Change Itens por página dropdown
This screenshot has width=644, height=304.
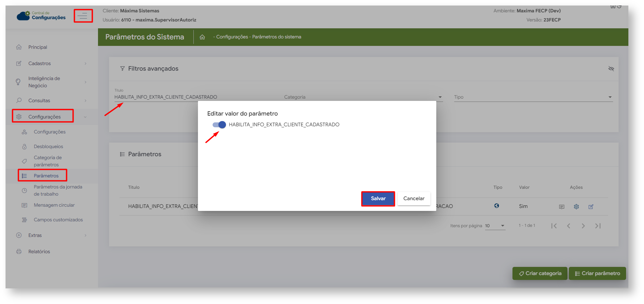(495, 226)
